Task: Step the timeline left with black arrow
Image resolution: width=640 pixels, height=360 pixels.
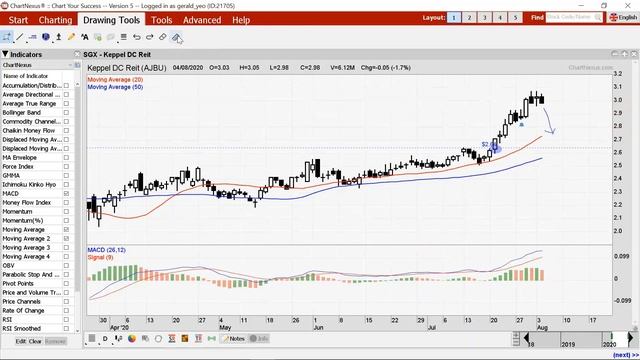Action: (x=527, y=338)
